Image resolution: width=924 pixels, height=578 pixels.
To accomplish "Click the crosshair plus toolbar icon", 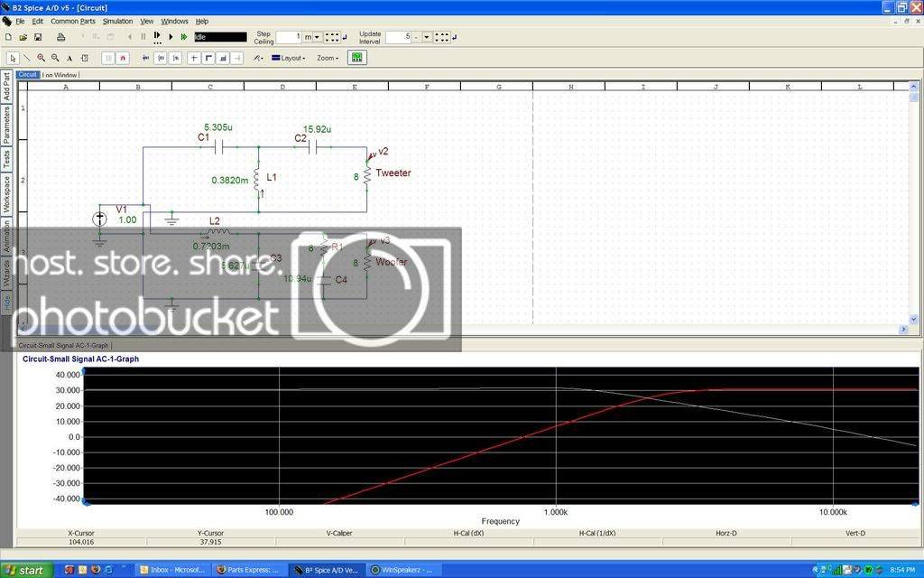I will 194,58.
